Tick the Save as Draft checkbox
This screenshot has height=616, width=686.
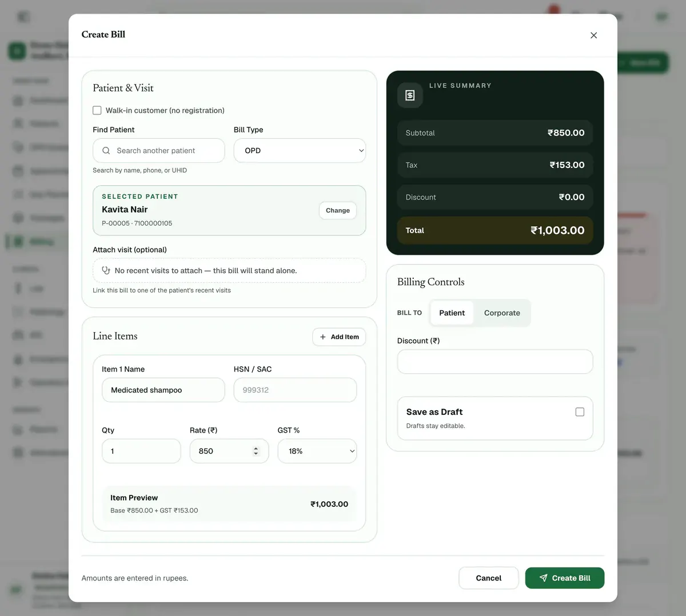pos(580,412)
